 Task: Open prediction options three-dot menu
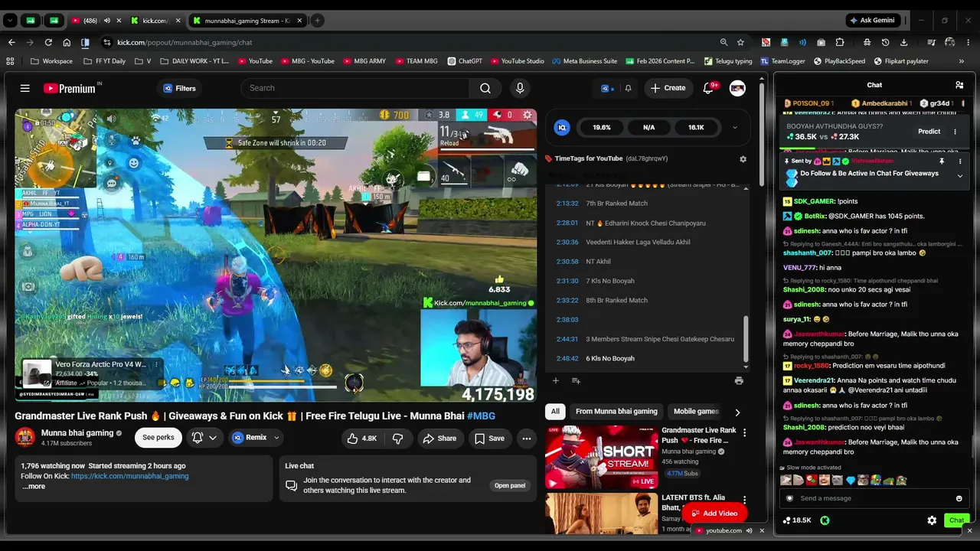click(x=955, y=132)
